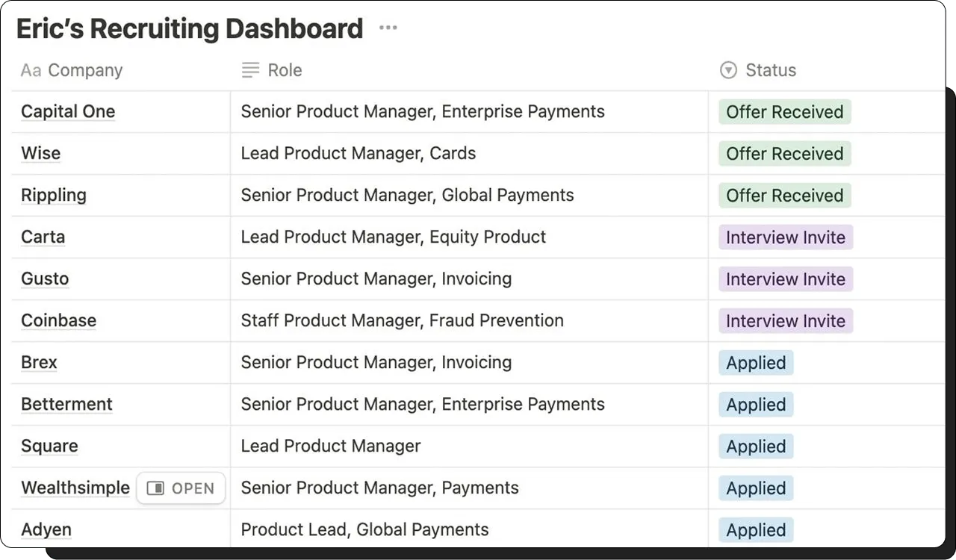Click the text-lines icon in Role header

coord(250,70)
